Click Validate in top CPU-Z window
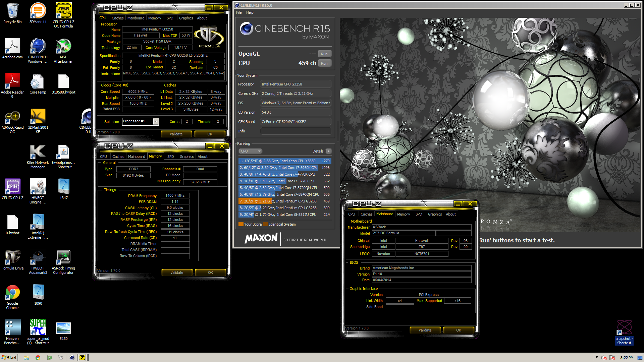Screen dimensions: 644x362 click(x=176, y=134)
